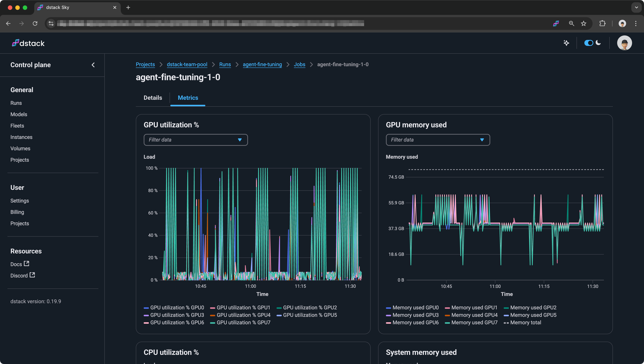Toggle GPU utilization % GPU0 legend
This screenshot has height=364, width=644.
[x=174, y=307]
